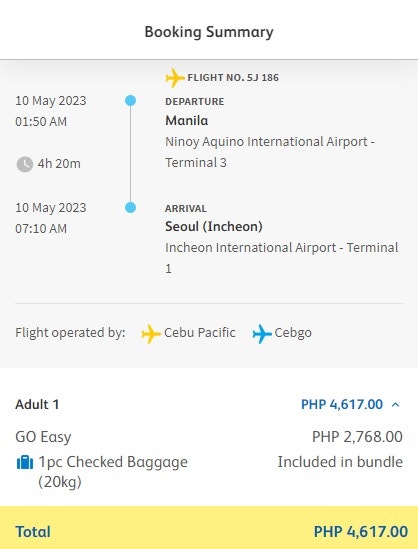Click the Booking Summary heading
The height and width of the screenshot is (549, 418).
point(209,32)
